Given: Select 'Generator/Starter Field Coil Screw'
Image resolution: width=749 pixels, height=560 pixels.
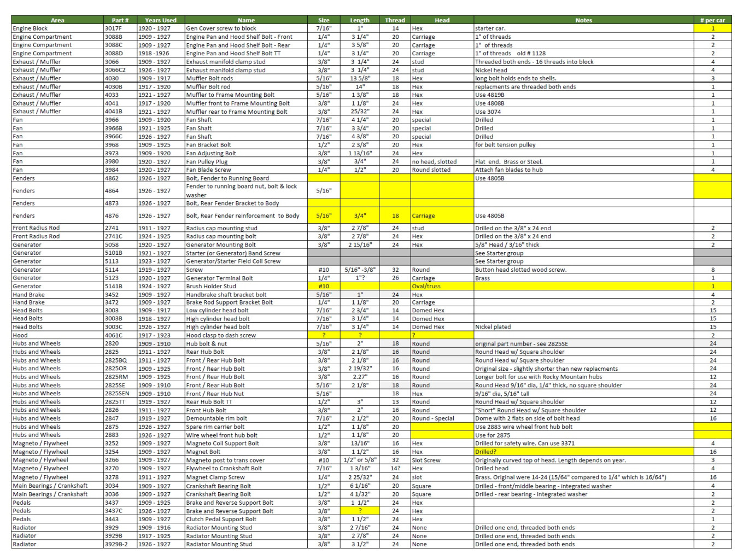Looking at the screenshot, I should click(x=246, y=261).
